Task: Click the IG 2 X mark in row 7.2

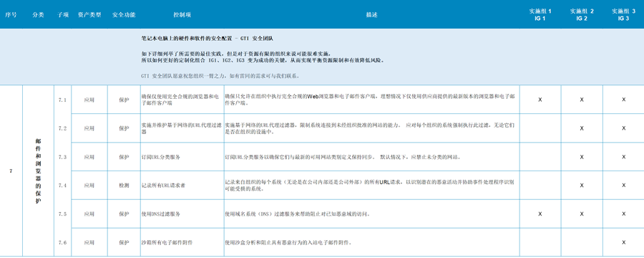Action: point(582,128)
